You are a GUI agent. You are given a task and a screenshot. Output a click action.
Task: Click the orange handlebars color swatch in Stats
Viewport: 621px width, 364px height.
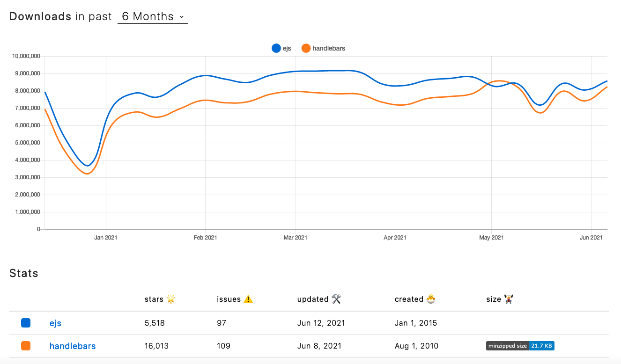[x=26, y=346]
